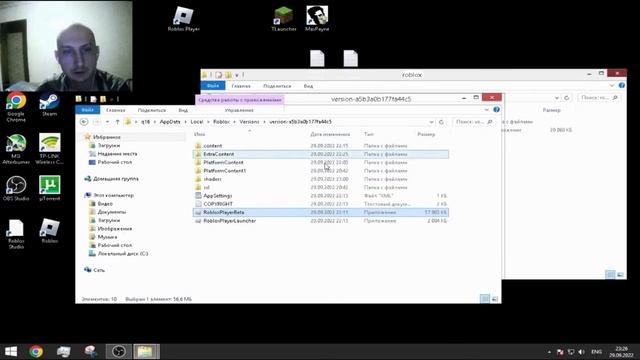The image size is (640, 360).
Task: Open uTorrent desktop shortcut
Action: pyautogui.click(x=49, y=189)
